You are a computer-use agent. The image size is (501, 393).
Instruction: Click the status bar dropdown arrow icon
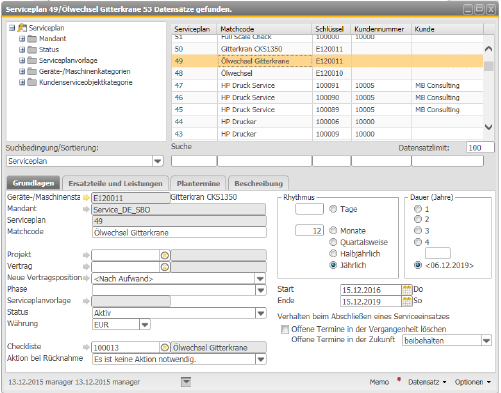(x=186, y=382)
